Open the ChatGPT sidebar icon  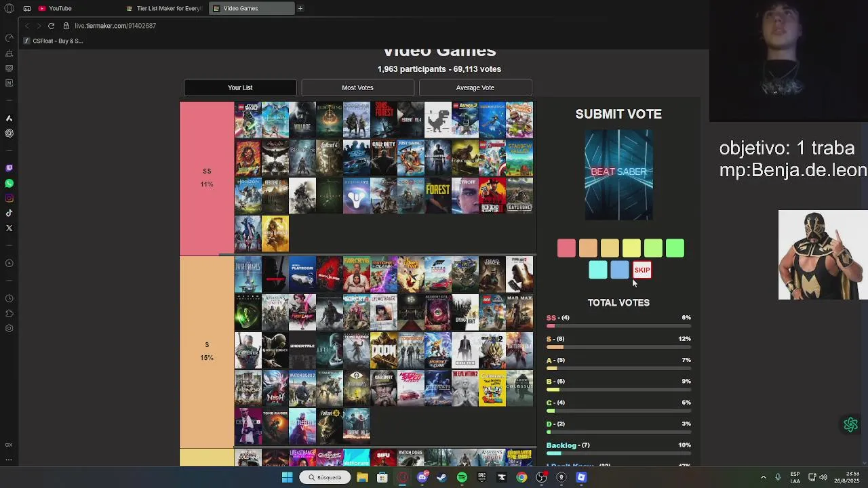9,133
